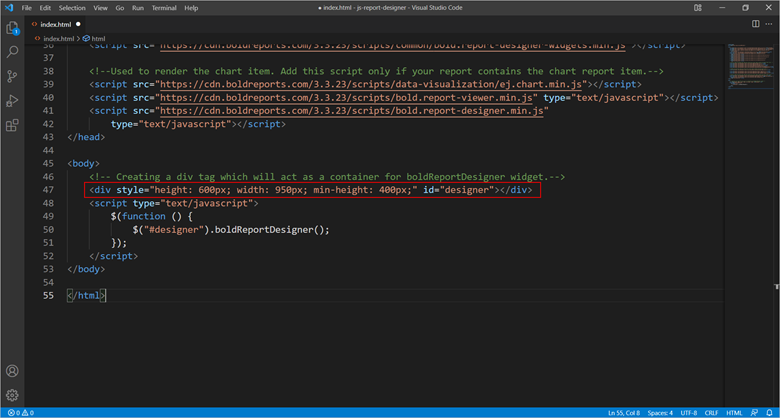Click the feedback icon in status bar

pyautogui.click(x=755, y=413)
